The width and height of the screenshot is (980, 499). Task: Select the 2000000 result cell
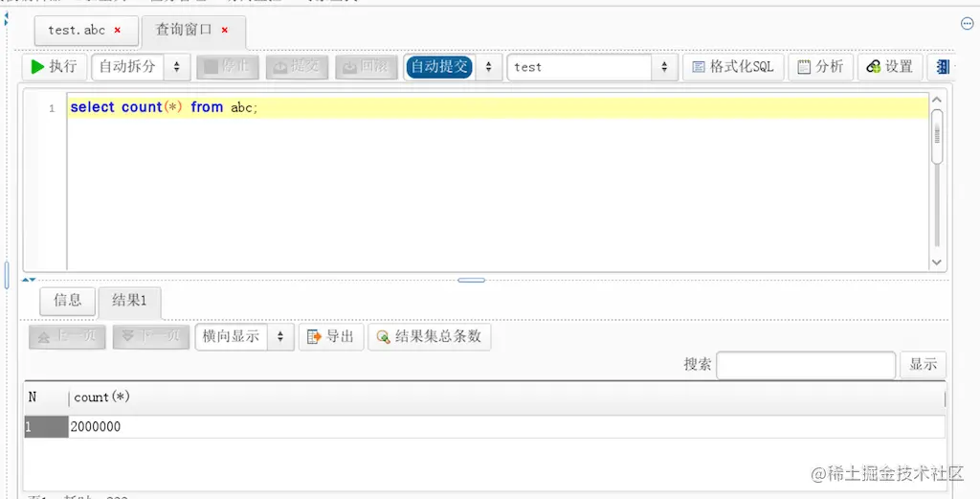point(507,427)
